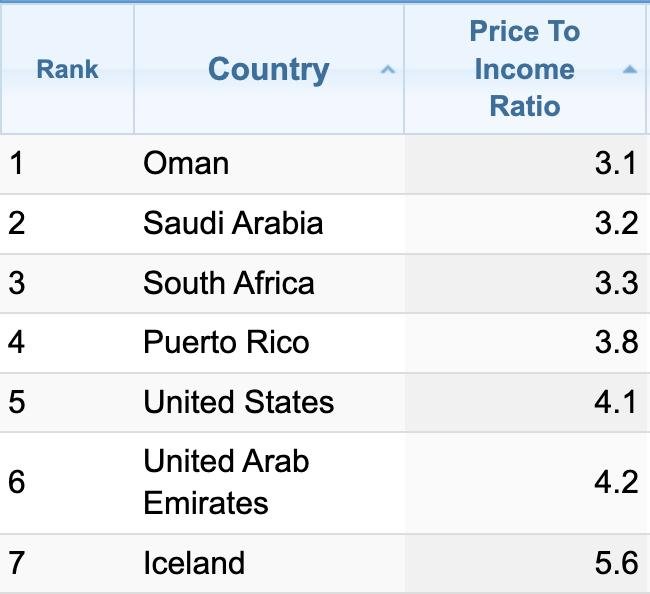Click the 3.2 ratio value
Image resolution: width=650 pixels, height=594 pixels.
pos(615,222)
